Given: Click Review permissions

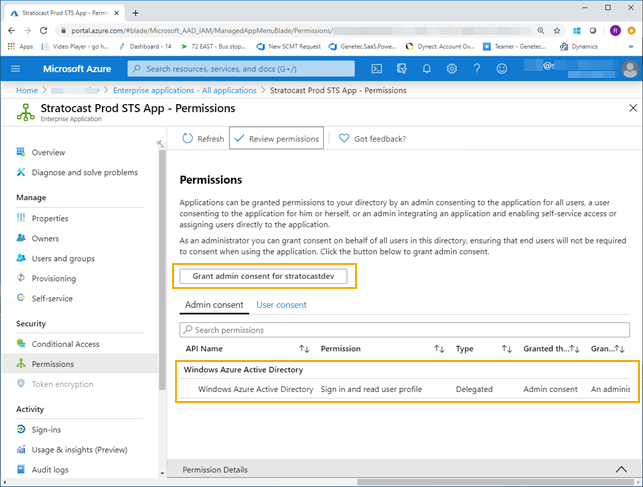Looking at the screenshot, I should 276,139.
